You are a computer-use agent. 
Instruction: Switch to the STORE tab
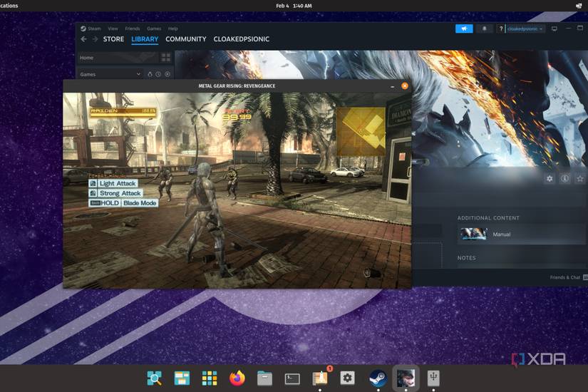tap(113, 39)
